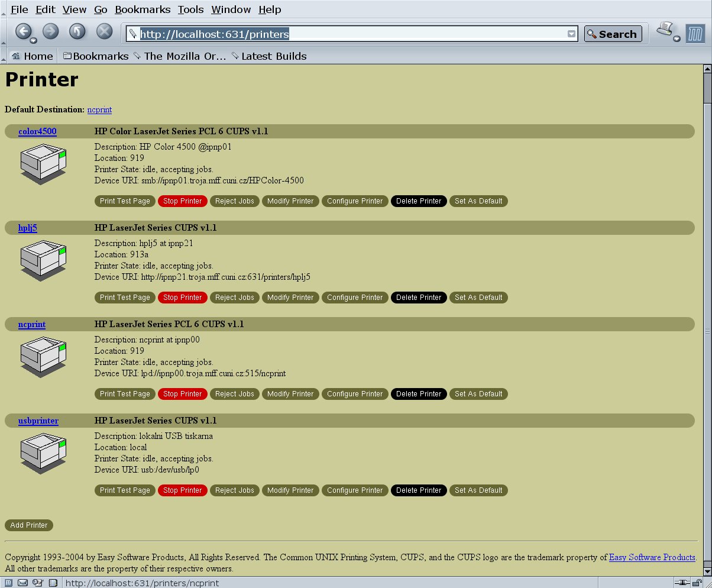Viewport: 712px width, 588px height.
Task: Open the usbprinter printer link
Action: click(x=38, y=421)
